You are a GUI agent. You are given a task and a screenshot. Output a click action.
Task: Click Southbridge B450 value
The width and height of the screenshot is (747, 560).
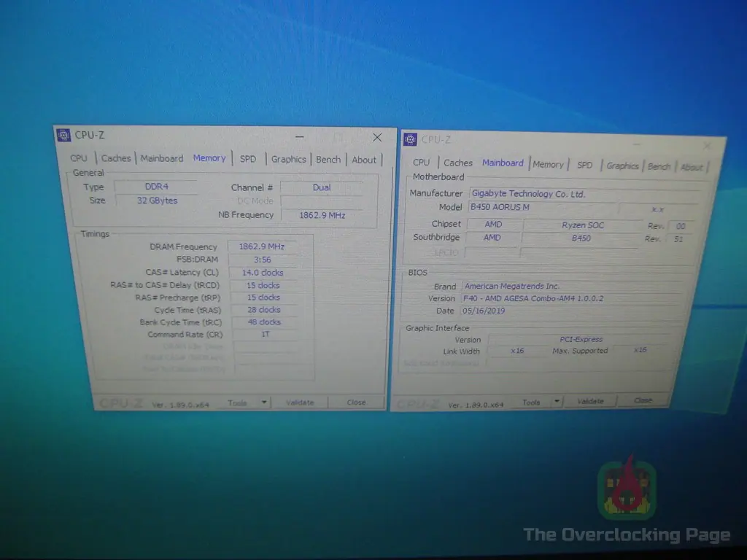(x=581, y=238)
